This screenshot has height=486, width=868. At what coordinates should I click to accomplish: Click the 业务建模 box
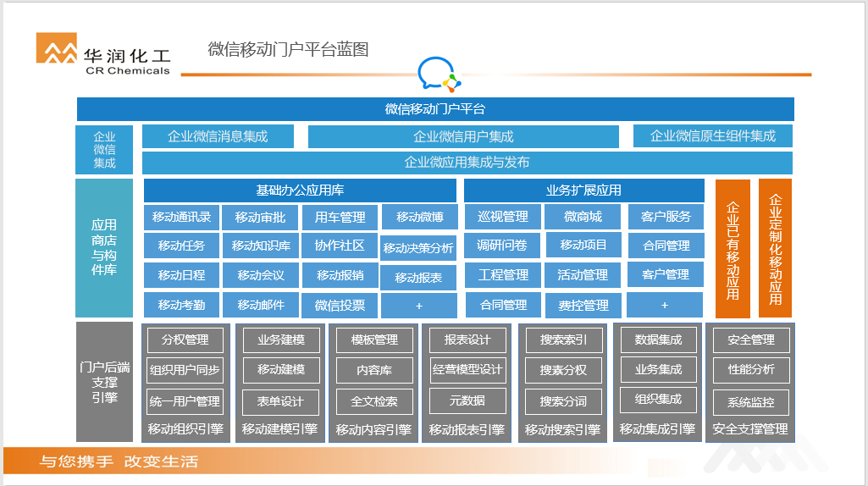[280, 340]
